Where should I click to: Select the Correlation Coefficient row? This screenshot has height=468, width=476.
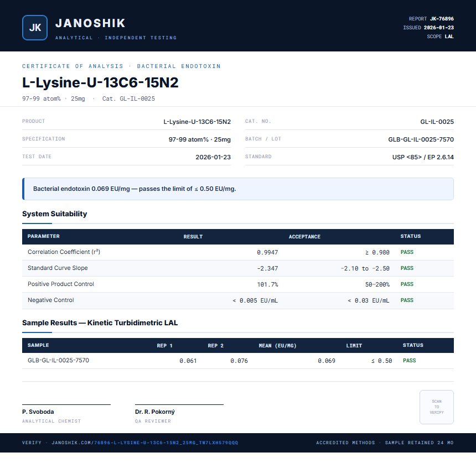pos(238,252)
